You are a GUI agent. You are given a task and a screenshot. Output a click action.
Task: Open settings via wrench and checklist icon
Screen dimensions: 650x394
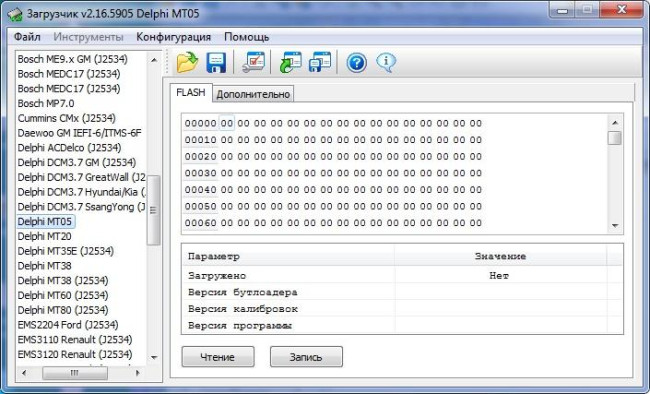(253, 62)
